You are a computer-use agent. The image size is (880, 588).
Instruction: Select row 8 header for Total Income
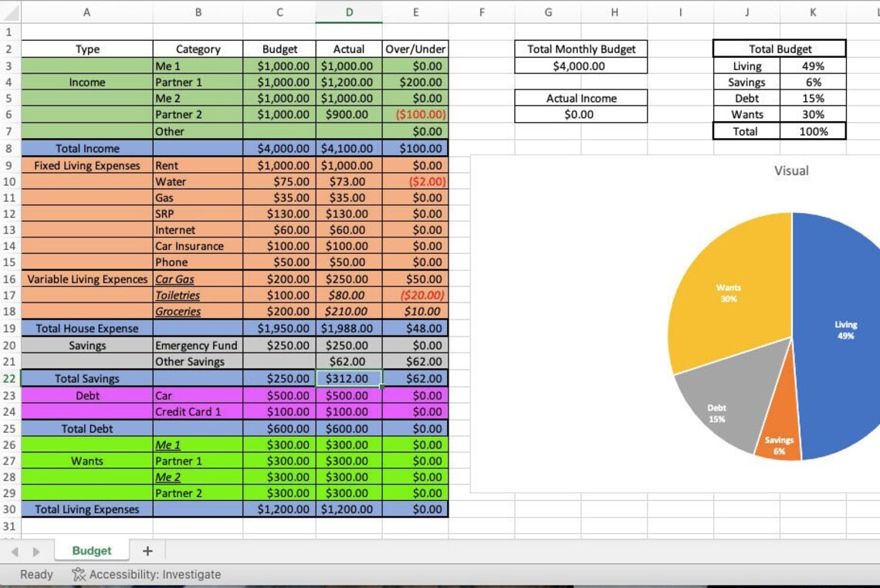pyautogui.click(x=11, y=148)
